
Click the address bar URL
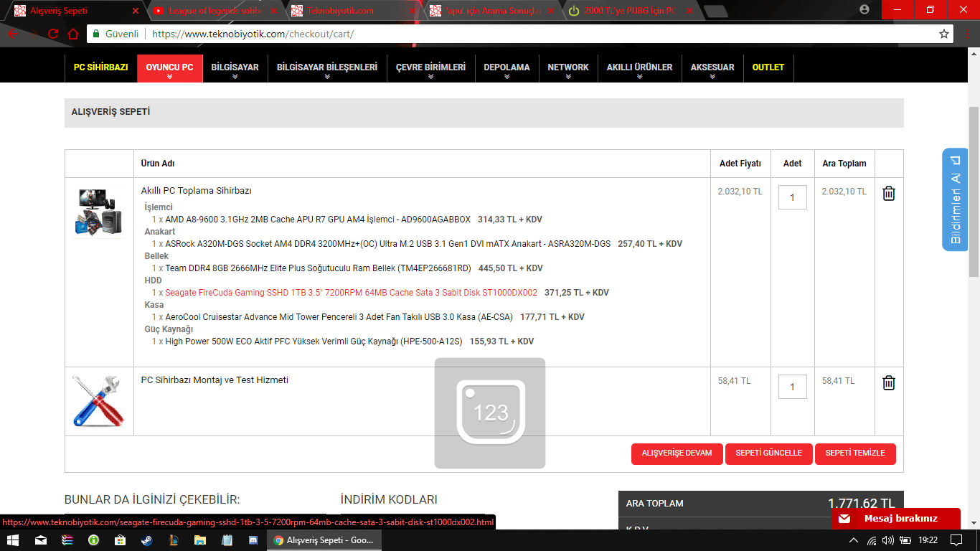point(253,34)
